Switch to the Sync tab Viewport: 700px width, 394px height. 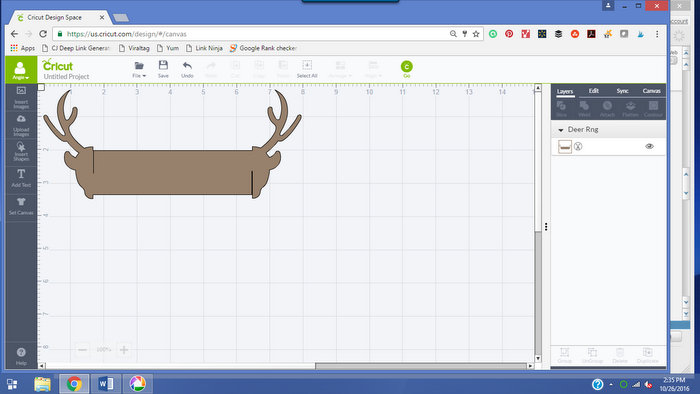(622, 91)
